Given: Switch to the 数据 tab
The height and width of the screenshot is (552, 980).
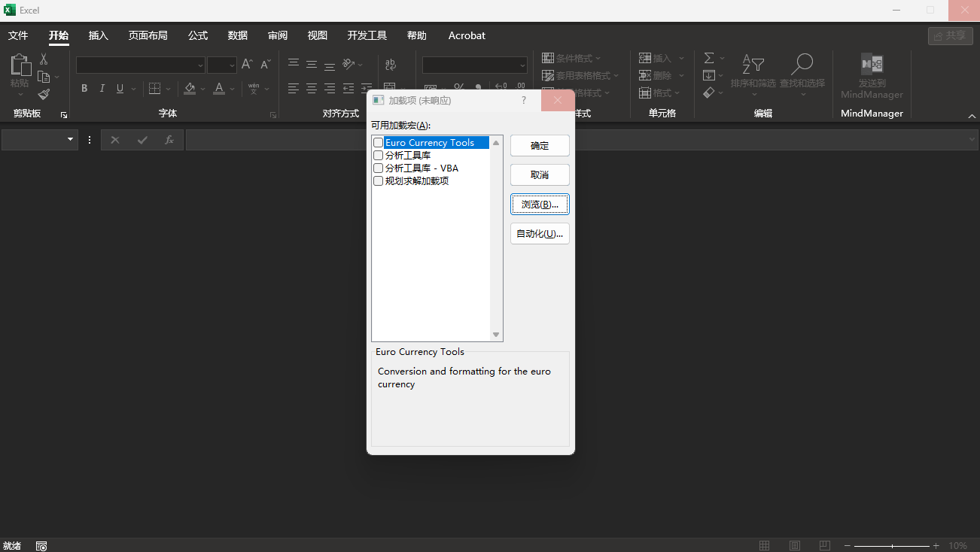Looking at the screenshot, I should tap(238, 35).
